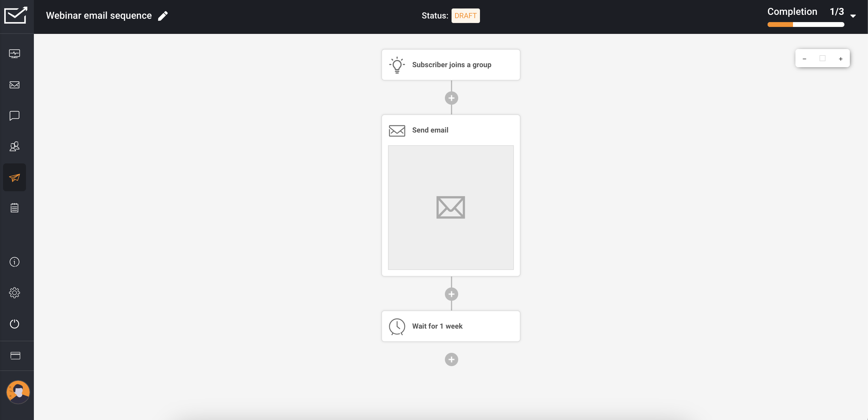Select the email thumbnail preview
Screen dimensions: 868x420
[451, 207]
